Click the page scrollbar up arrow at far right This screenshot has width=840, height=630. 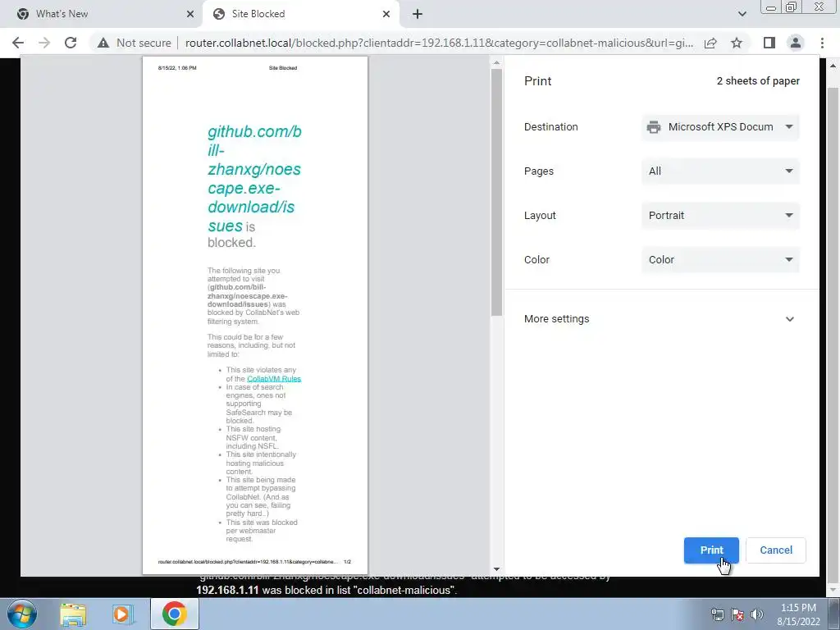tap(833, 66)
